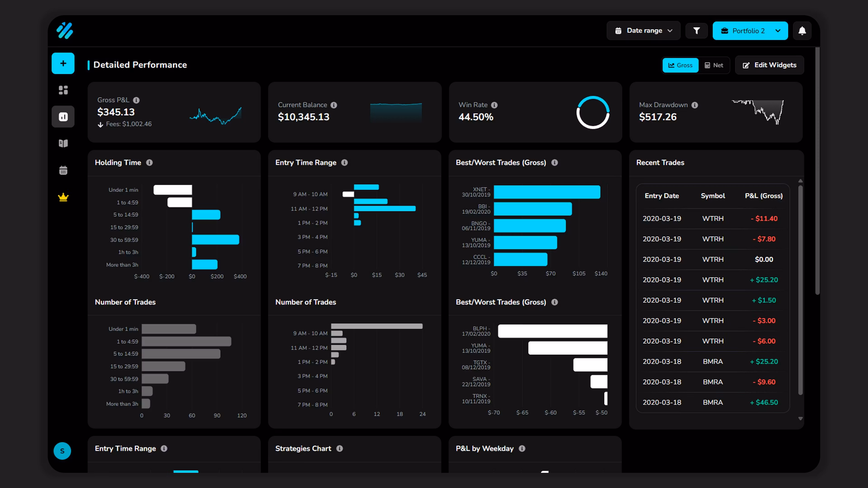Click the Edit Widgets button
This screenshot has height=488, width=868.
[x=769, y=65]
